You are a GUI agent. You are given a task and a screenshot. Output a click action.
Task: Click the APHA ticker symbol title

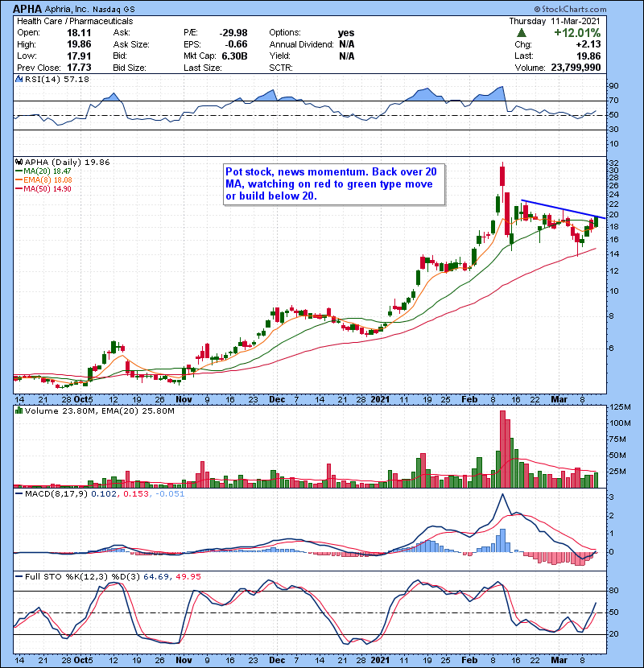coord(27,9)
